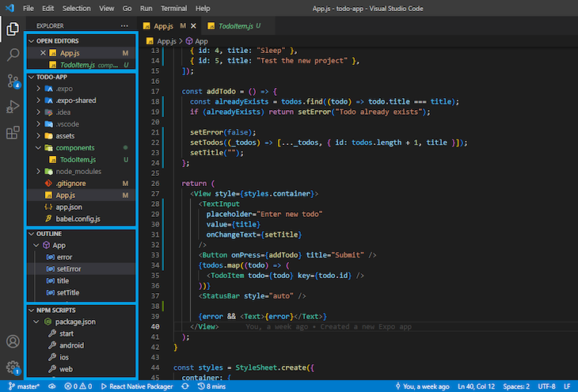Open the Terminal menu
Screen dimensions: 578x392
[173, 8]
